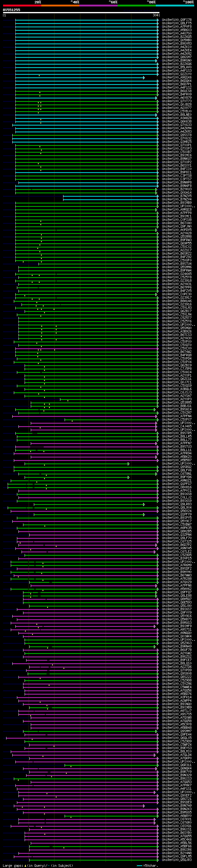Select hit UniRef100_A4U7G0
The width and height of the screenshot is (197, 868).
point(177,33)
